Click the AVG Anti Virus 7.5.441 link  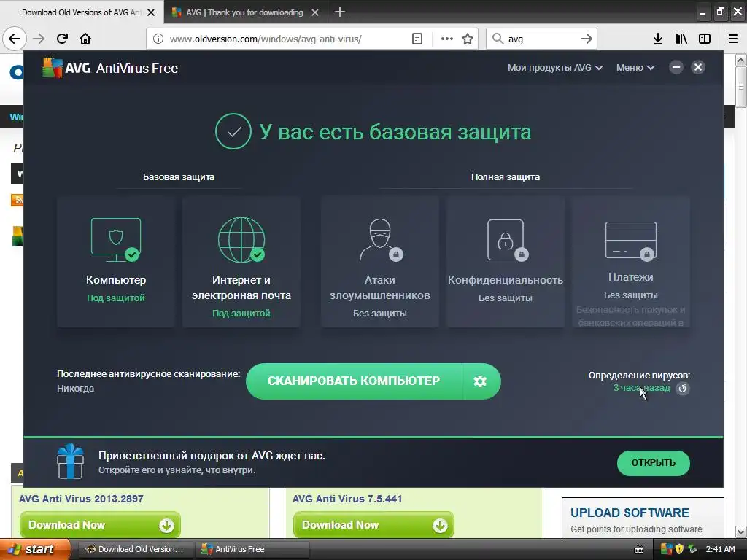[347, 499]
